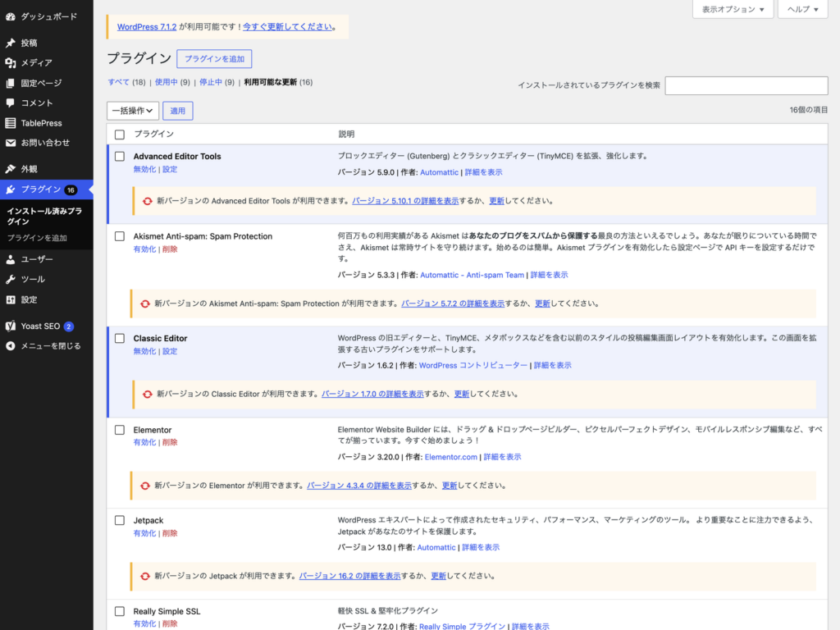The width and height of the screenshot is (840, 630).
Task: Click the Appearance (外観) brush icon
Action: (x=10, y=169)
